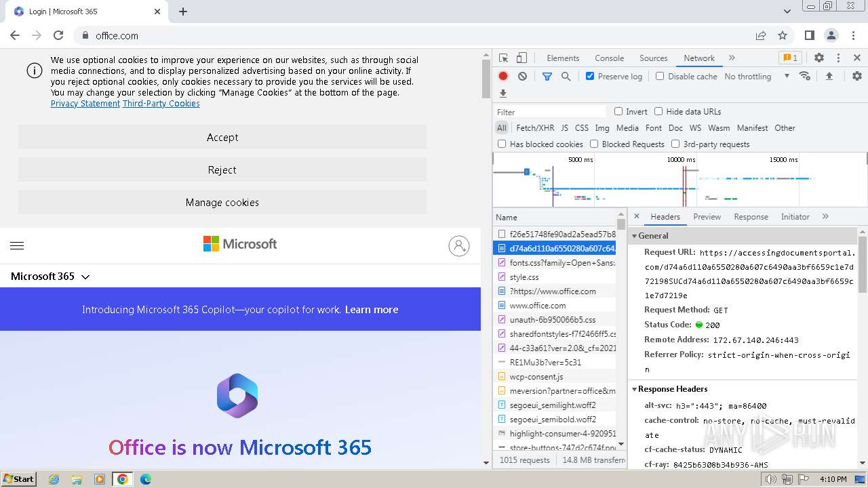Accept optional cookies
Viewport: 868px width, 488px height.
pos(222,137)
